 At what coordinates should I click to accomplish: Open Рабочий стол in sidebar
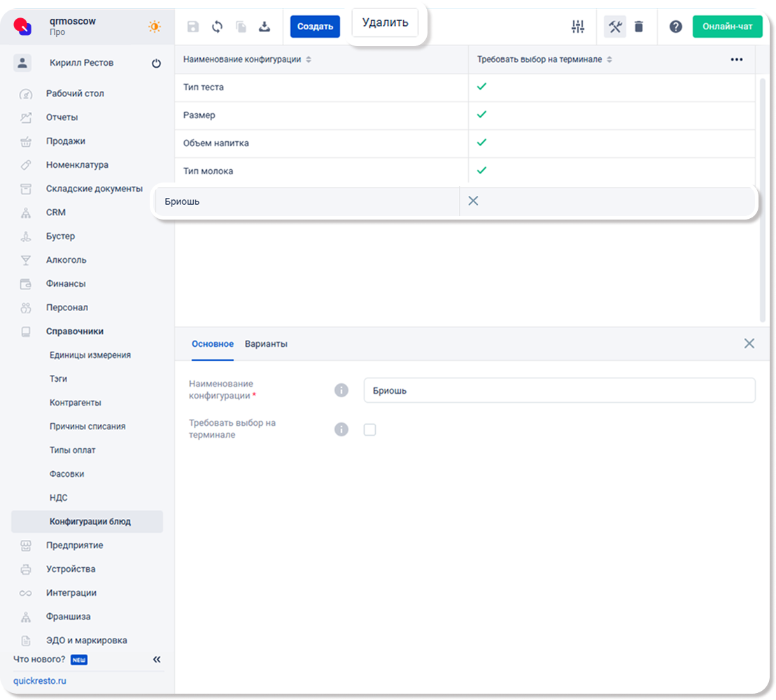[x=75, y=94]
